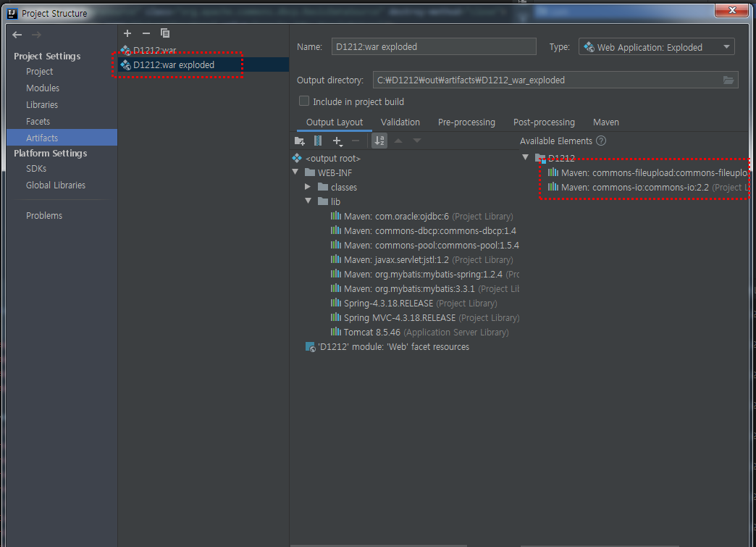Switch to the Validation tab
The image size is (756, 547).
400,122
